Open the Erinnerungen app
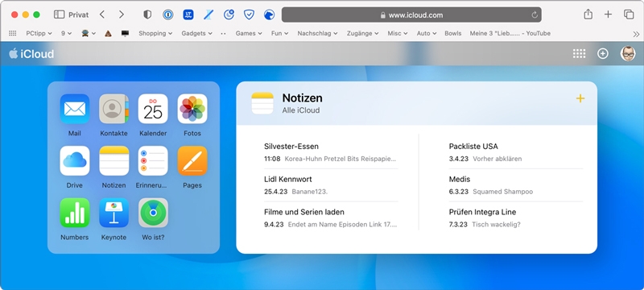The height and width of the screenshot is (290, 644). point(153,160)
